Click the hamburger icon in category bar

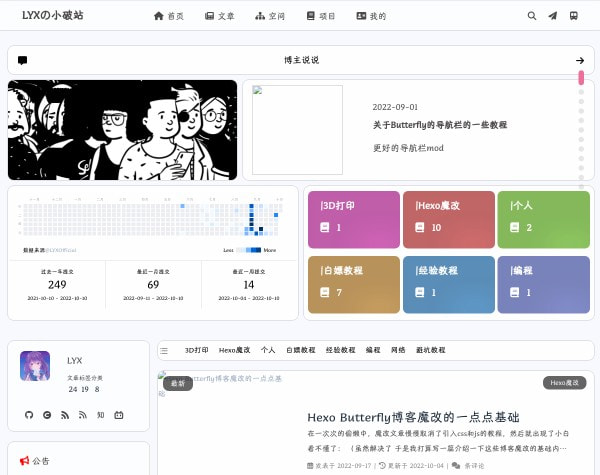(165, 351)
